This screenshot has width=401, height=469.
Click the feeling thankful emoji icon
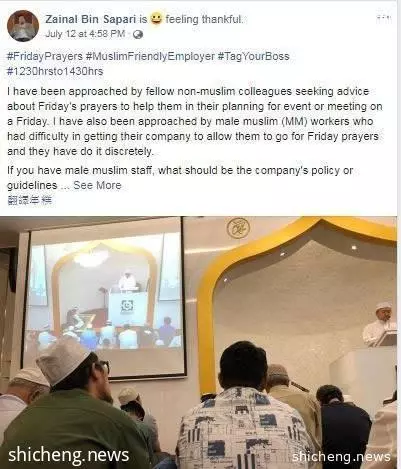point(156,19)
